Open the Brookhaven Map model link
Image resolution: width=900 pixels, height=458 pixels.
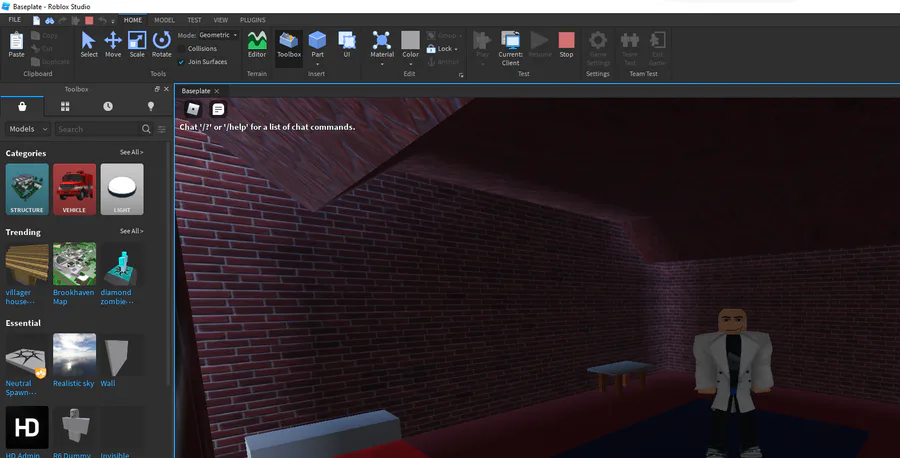click(73, 297)
